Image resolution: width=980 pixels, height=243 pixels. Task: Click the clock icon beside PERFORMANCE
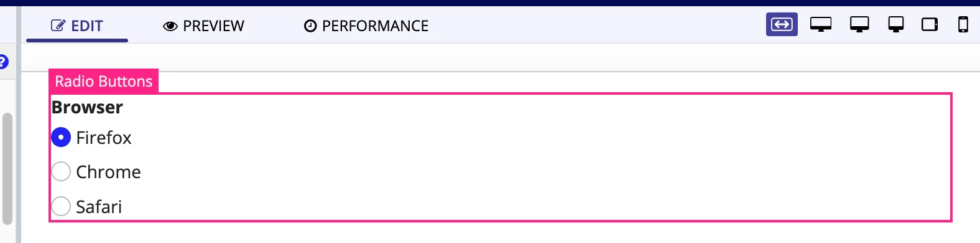pyautogui.click(x=310, y=26)
